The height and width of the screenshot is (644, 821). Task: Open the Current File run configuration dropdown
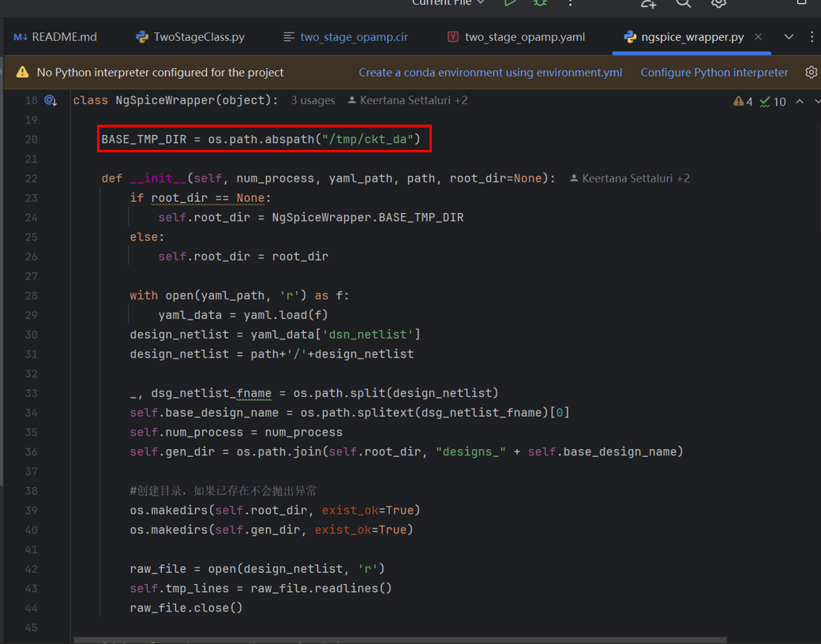coord(448,2)
